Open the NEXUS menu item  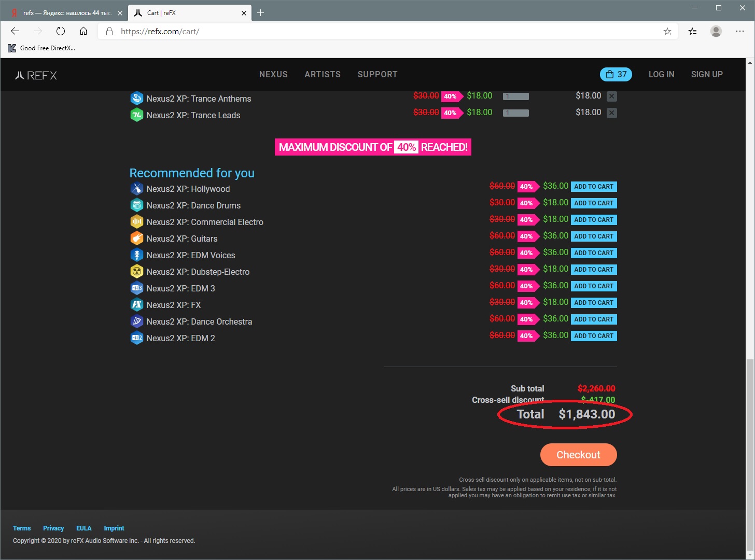(x=273, y=74)
